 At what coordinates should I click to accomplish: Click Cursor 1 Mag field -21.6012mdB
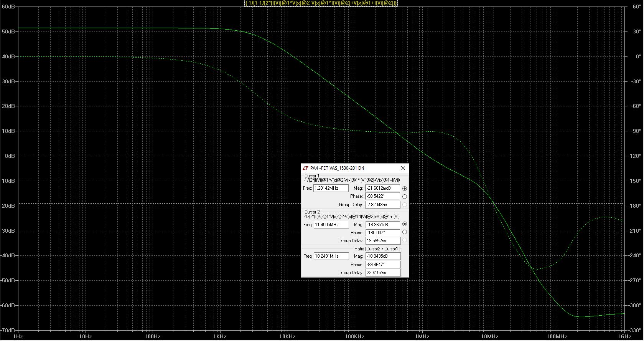coord(383,188)
